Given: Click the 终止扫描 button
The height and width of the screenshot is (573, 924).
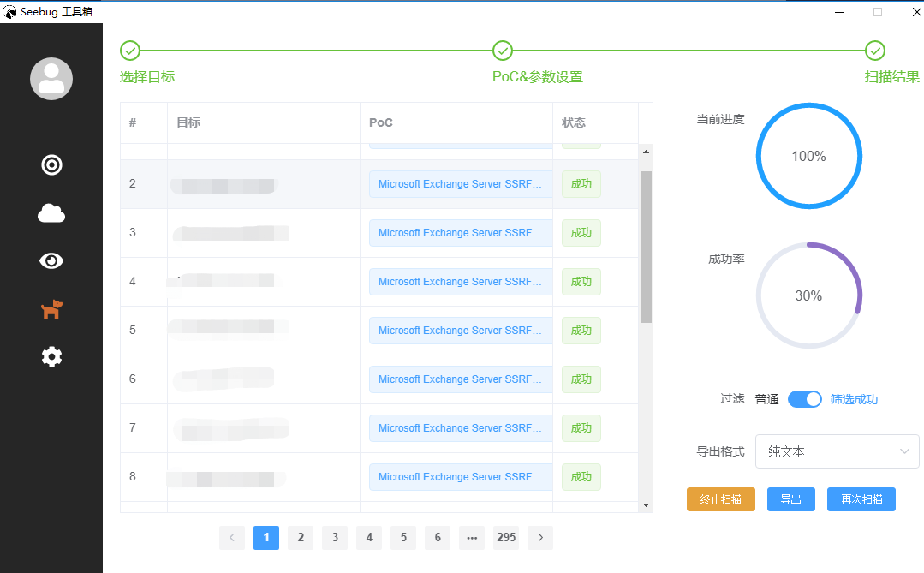Looking at the screenshot, I should click(721, 499).
